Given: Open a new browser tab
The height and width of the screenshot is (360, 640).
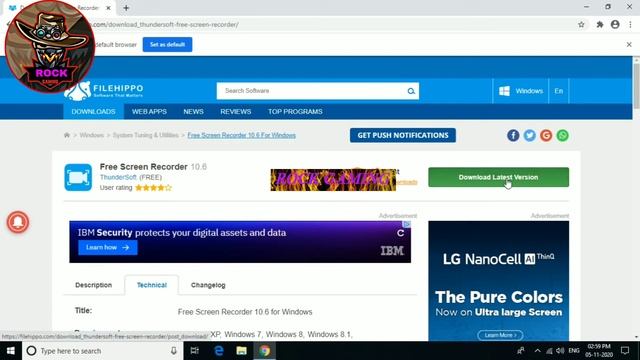Looking at the screenshot, I should point(126,8).
